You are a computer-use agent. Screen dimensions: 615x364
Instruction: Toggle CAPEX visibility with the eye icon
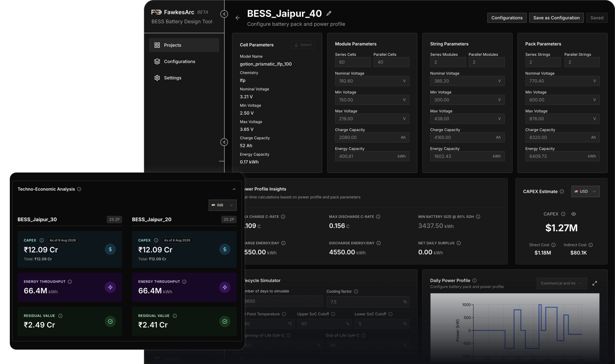pos(573,214)
